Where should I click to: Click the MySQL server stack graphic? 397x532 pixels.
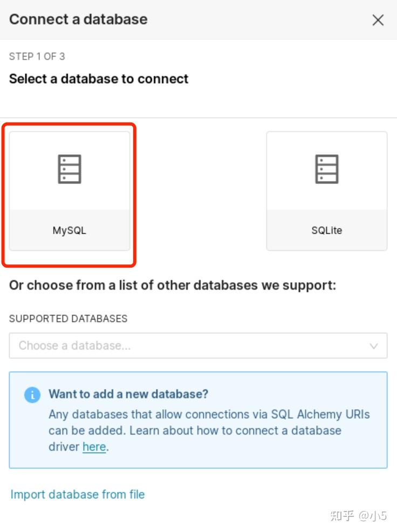click(x=70, y=169)
